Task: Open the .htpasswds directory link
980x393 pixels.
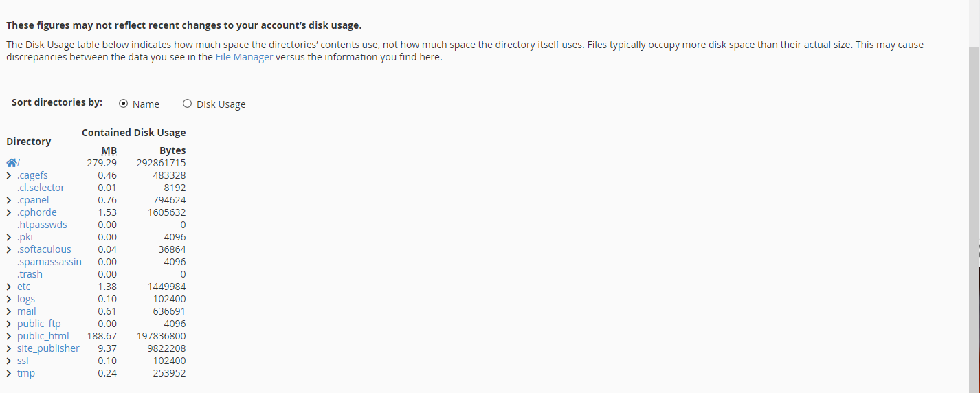Action: 42,225
